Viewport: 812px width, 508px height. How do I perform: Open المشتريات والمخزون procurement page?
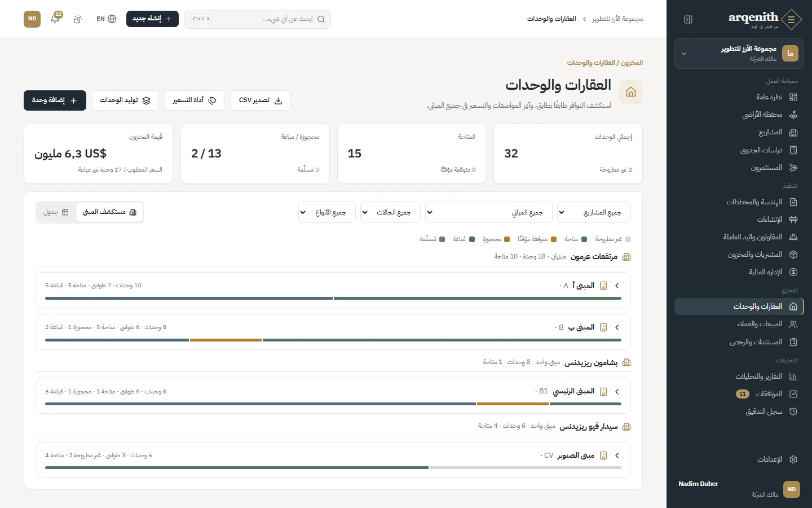point(739,255)
